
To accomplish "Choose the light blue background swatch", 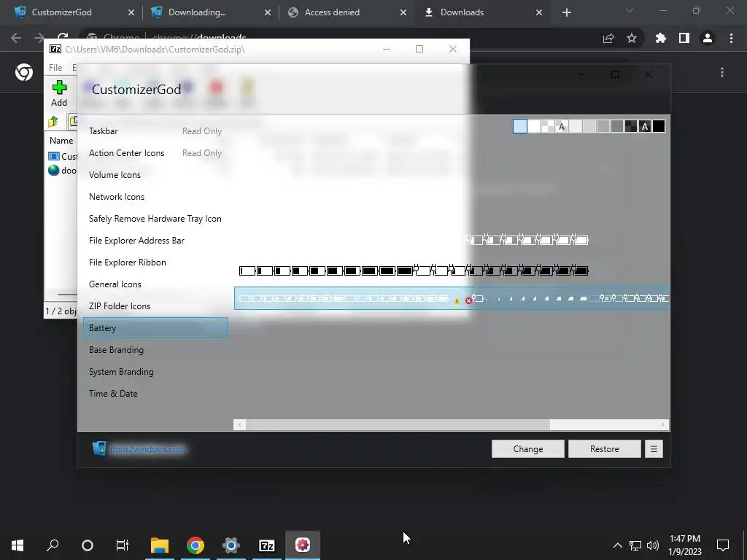I will click(x=519, y=126).
